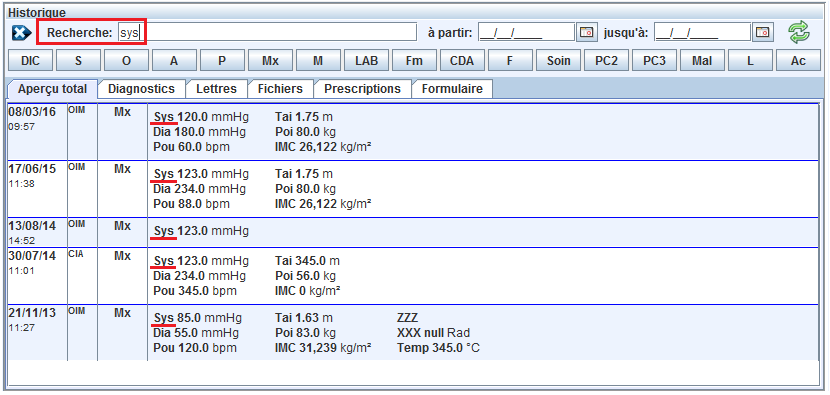
Task: Toggle the Mal filter button
Action: pyautogui.click(x=702, y=60)
